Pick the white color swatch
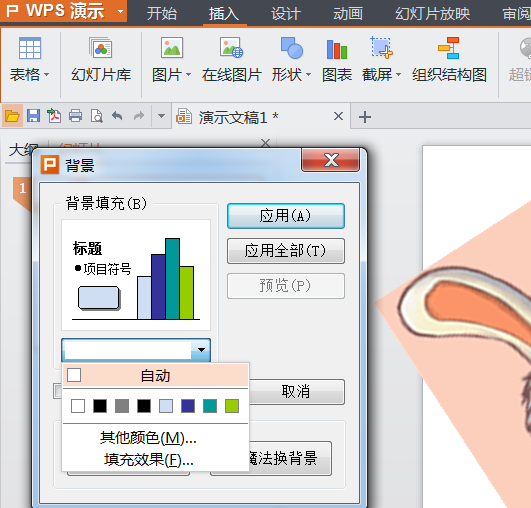The width and height of the screenshot is (531, 508). (x=78, y=406)
